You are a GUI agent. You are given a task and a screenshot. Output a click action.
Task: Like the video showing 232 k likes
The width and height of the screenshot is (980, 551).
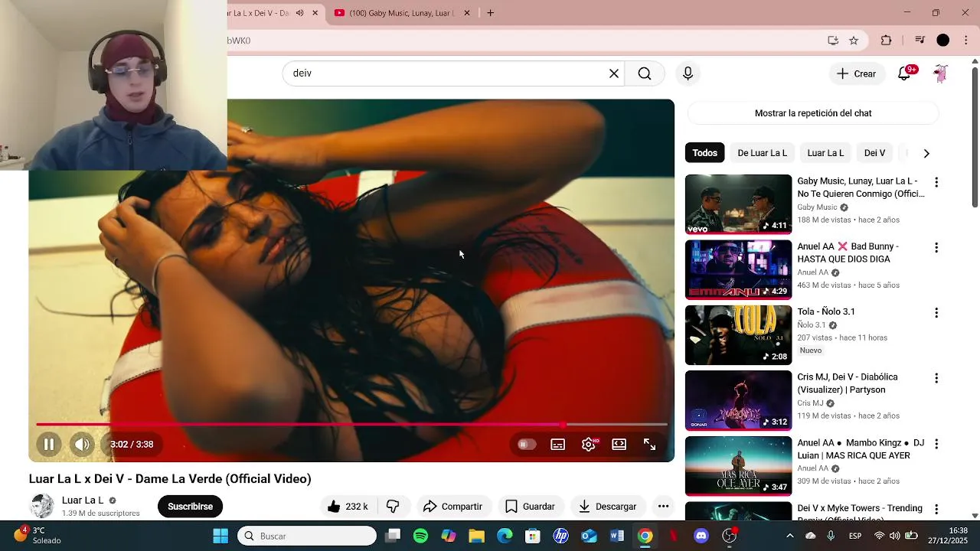tap(348, 507)
